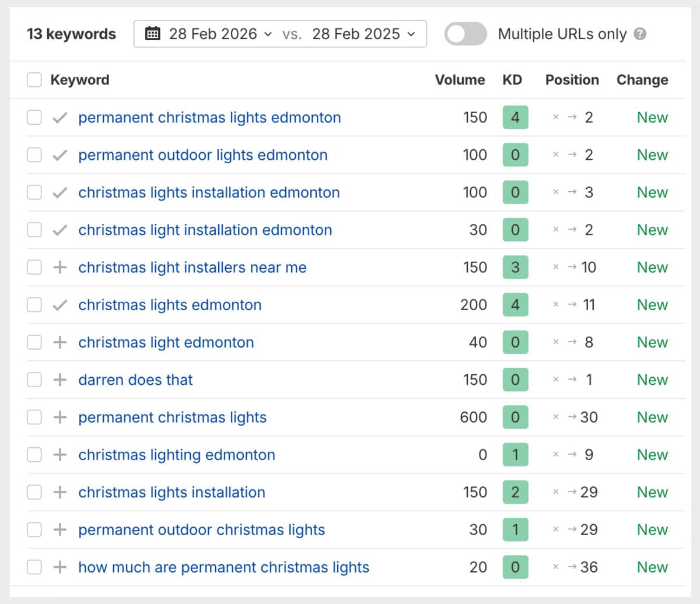Click the plus beside "how much are permanent christmas lights"
700x604 pixels.
[59, 567]
